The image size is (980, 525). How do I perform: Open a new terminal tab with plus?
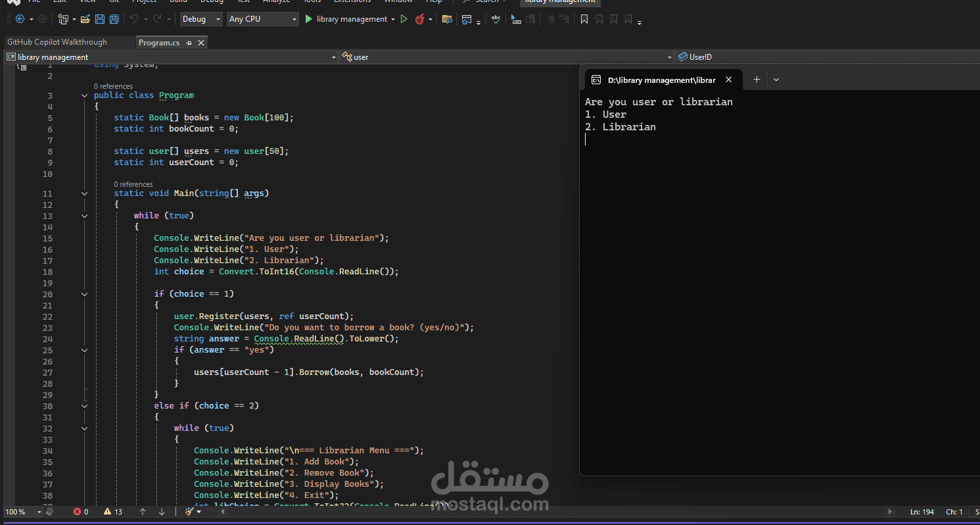757,80
